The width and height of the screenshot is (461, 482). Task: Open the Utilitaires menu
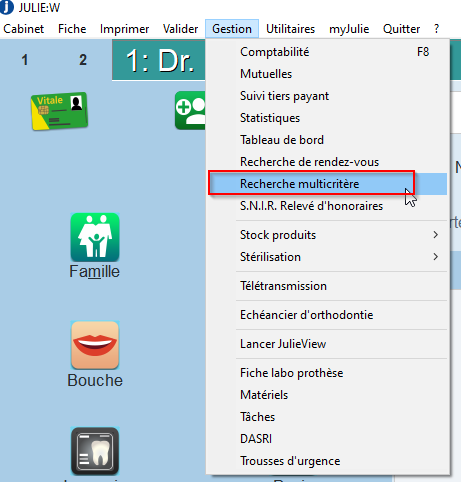(290, 29)
